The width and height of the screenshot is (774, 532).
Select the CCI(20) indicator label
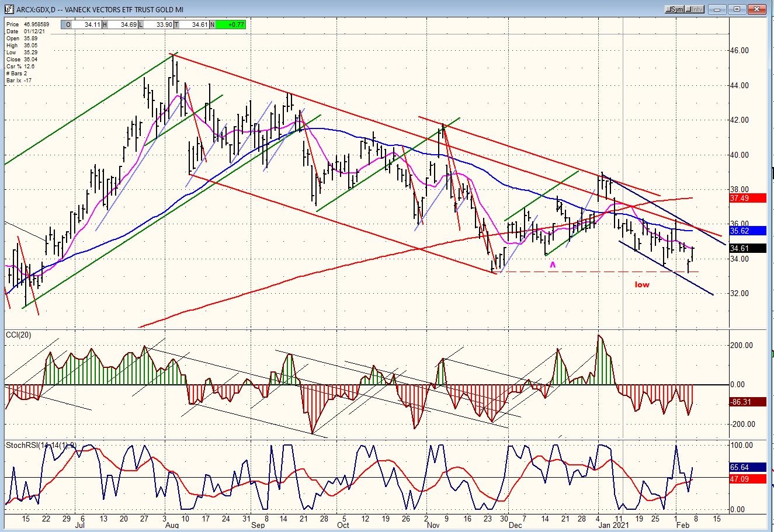19,334
